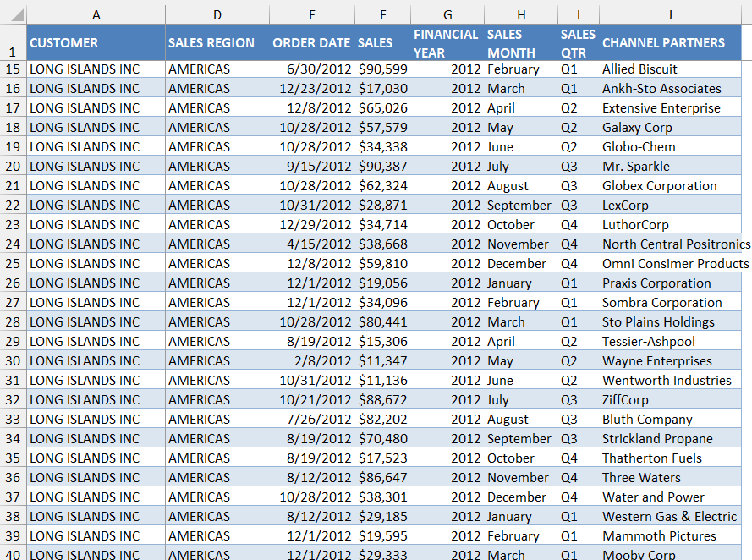Screen dimensions: 752x560
Task: Select column A header
Action: pos(96,15)
